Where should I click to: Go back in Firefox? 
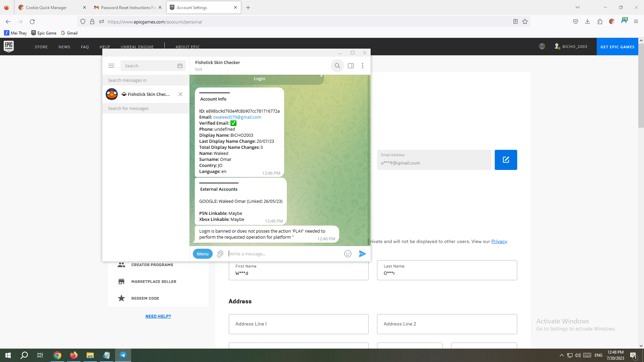pos(8,21)
